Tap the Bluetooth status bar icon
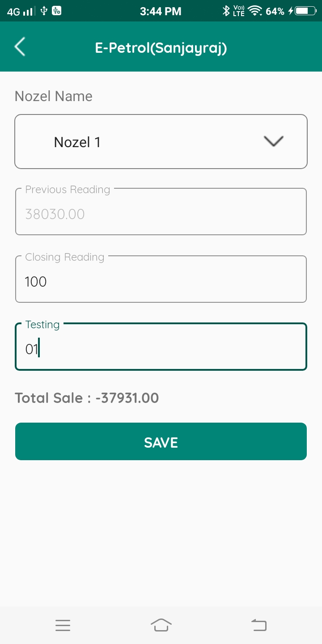 [x=226, y=11]
